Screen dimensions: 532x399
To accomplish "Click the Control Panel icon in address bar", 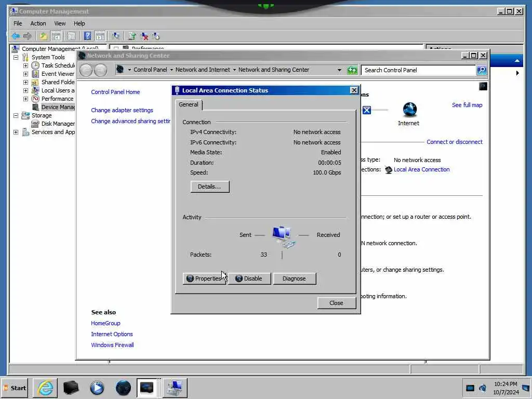I will pos(120,70).
